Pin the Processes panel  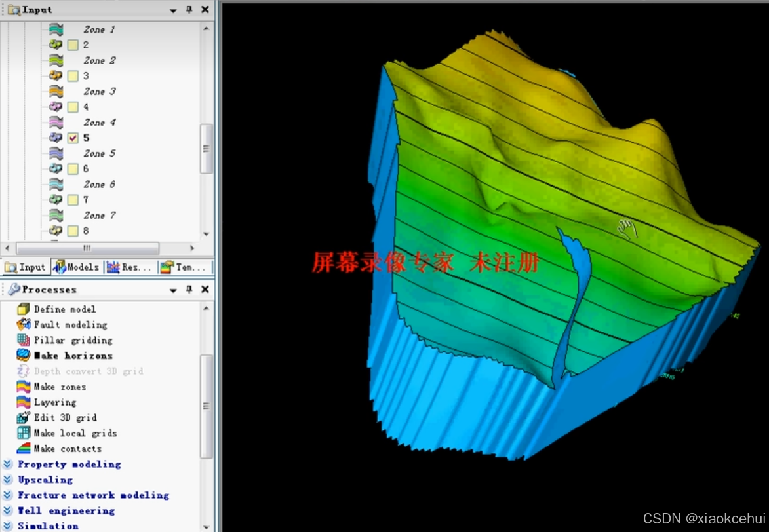(189, 290)
